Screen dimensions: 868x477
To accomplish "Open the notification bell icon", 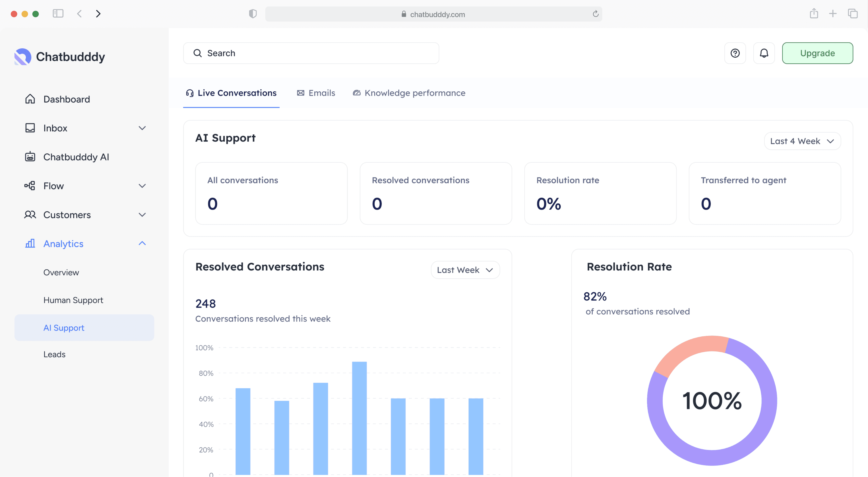I will (764, 53).
